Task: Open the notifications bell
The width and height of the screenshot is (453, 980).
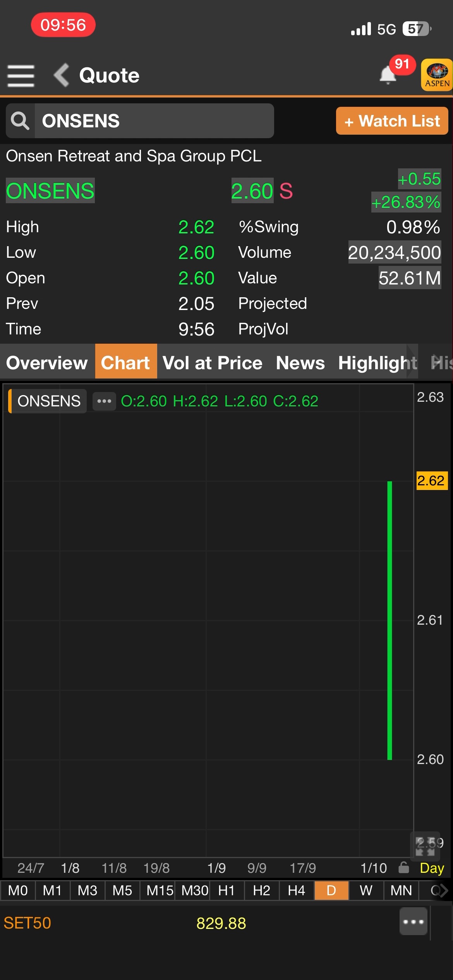Action: (388, 75)
